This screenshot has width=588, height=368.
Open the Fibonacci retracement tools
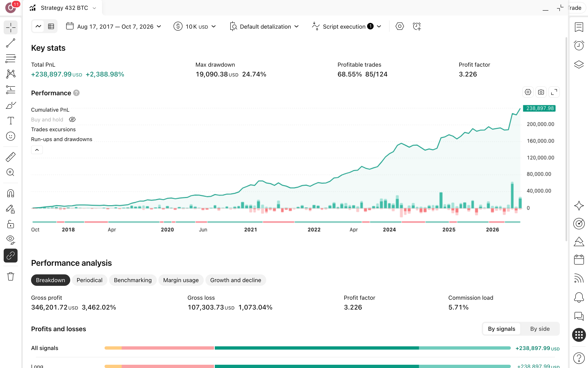click(11, 59)
